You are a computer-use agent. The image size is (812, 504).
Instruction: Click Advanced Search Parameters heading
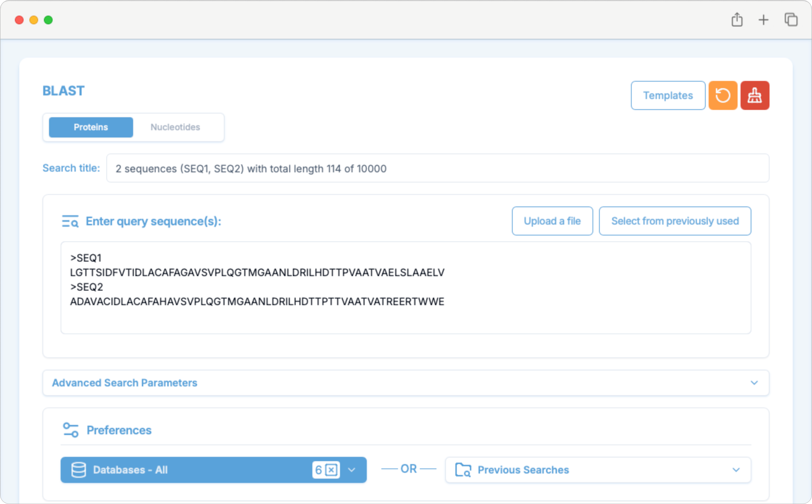(124, 383)
